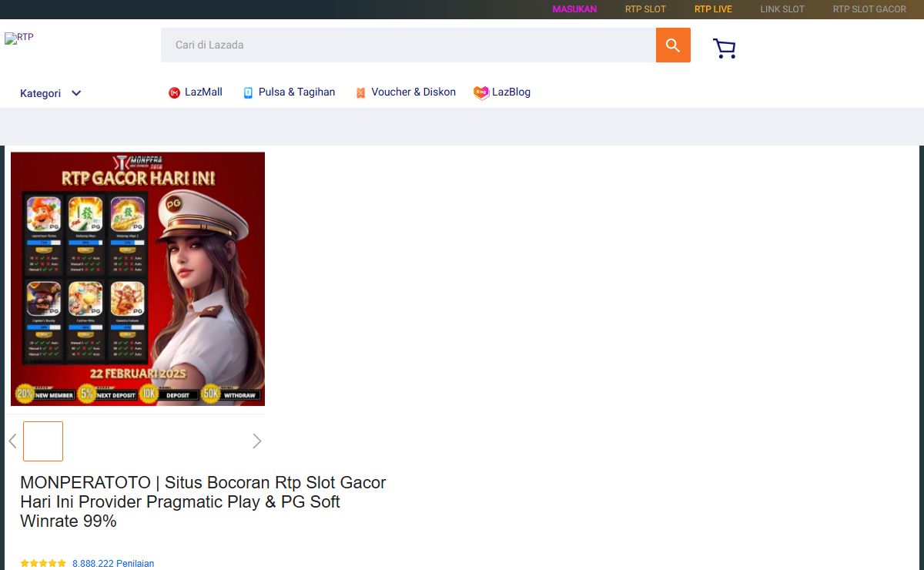Click the Voucher & Diskon ticket icon
The width and height of the screenshot is (924, 570).
[x=360, y=92]
